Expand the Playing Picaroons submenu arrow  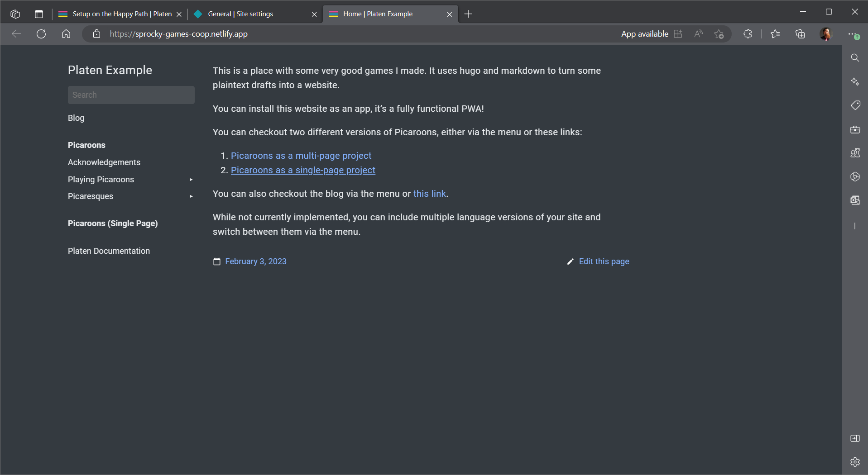coord(191,180)
